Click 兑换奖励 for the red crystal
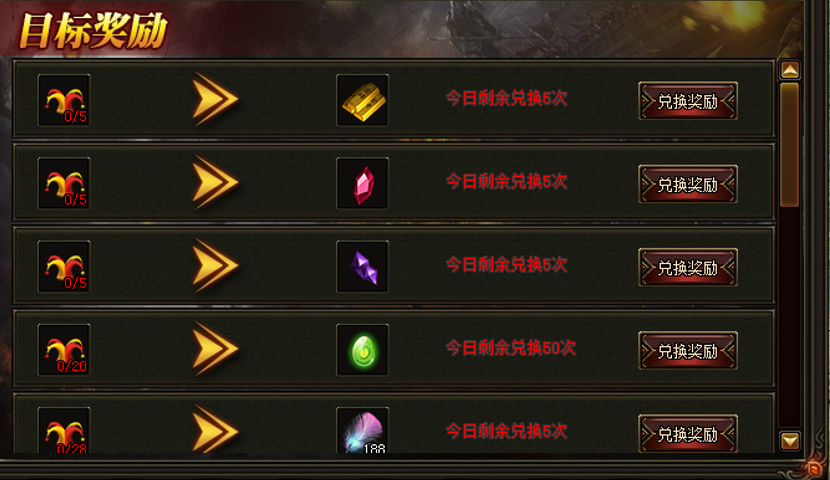830x480 pixels. pos(688,184)
